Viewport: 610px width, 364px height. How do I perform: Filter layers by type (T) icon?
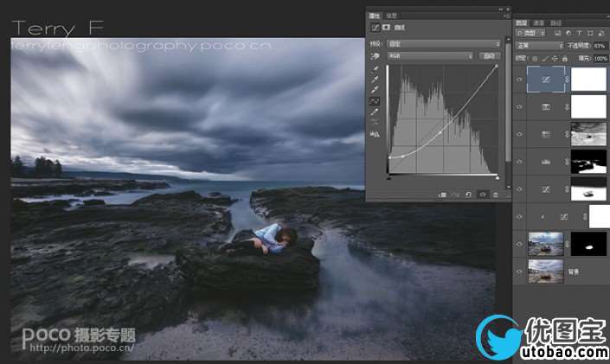[x=579, y=33]
